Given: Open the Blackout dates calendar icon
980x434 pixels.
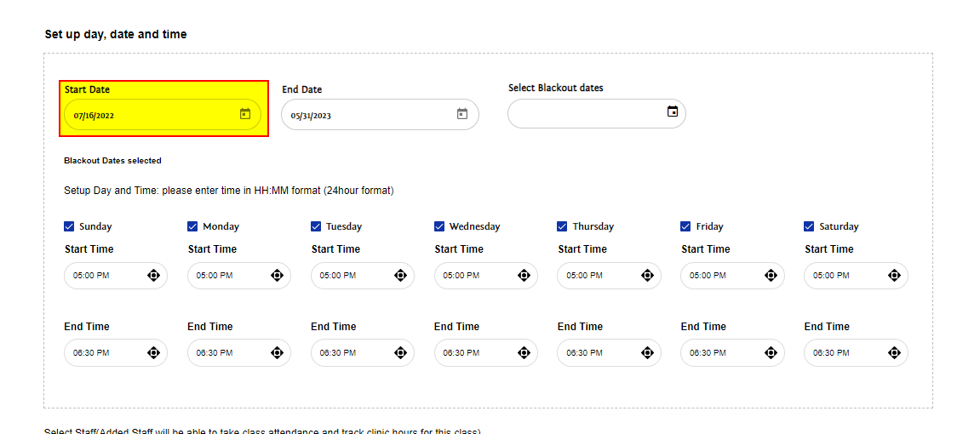Looking at the screenshot, I should 673,111.
